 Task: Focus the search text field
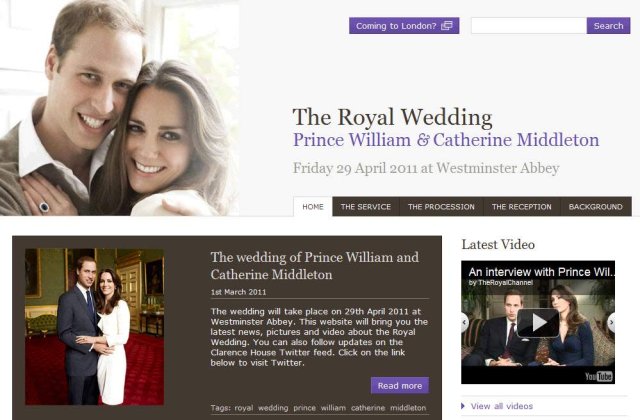(x=529, y=26)
